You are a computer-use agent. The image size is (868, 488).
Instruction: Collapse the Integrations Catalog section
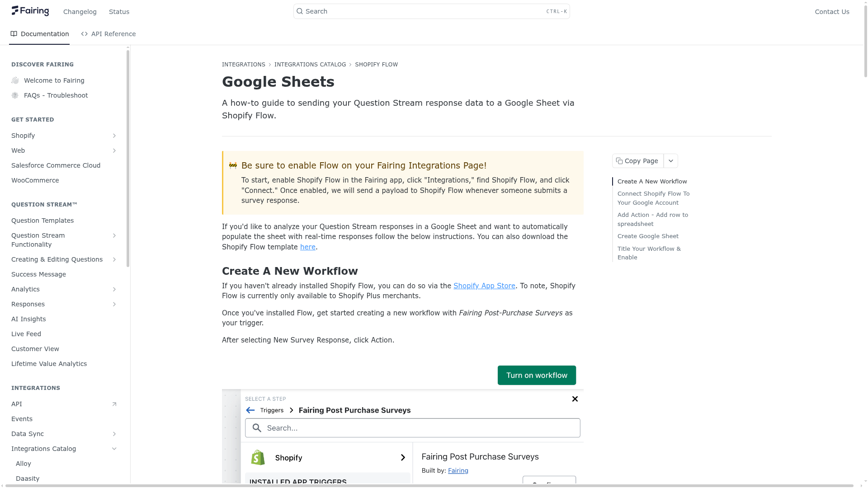coord(114,449)
